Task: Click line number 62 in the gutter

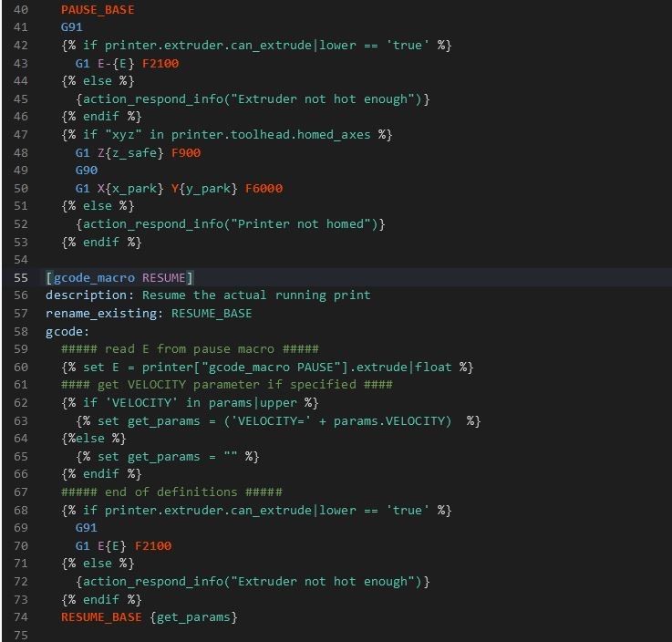Action: (x=21, y=403)
